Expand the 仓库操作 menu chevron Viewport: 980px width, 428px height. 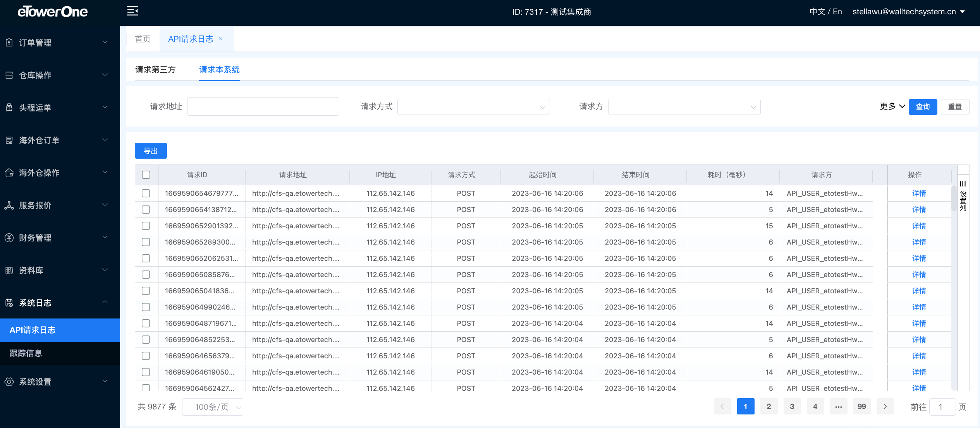click(105, 75)
